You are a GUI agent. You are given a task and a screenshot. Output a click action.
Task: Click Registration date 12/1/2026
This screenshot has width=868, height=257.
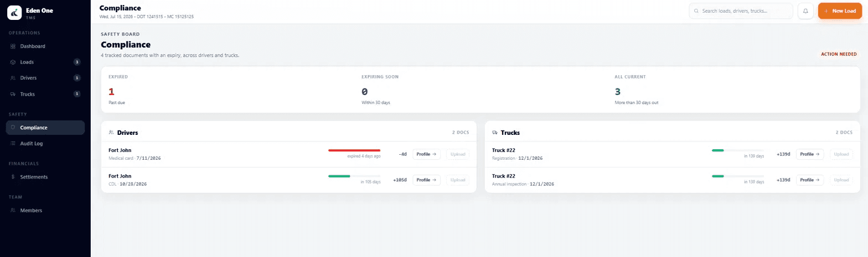pyautogui.click(x=530, y=158)
